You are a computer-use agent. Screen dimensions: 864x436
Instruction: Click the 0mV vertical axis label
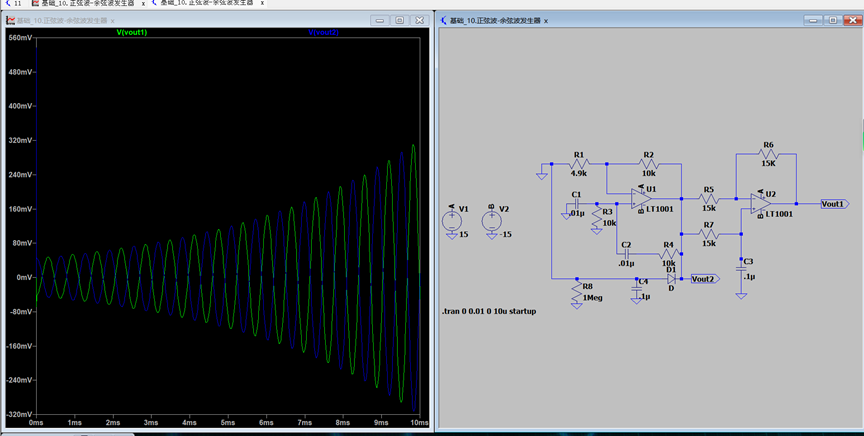tap(24, 277)
